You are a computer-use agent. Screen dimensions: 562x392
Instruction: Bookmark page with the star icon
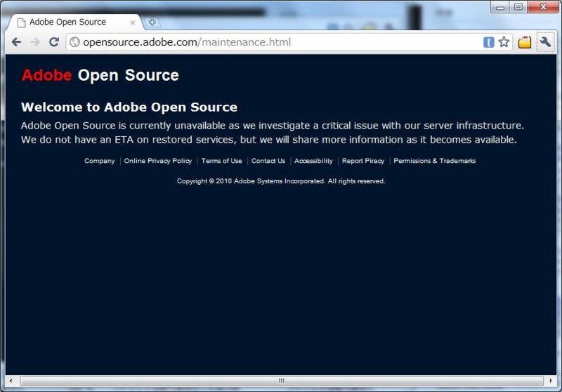pyautogui.click(x=504, y=42)
